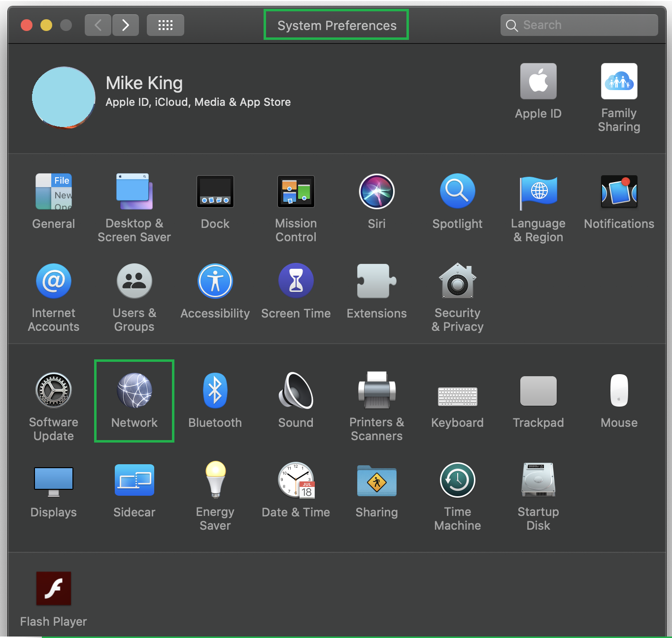Click 'Apple ID, iCloud, Media & App Store' text

(198, 102)
